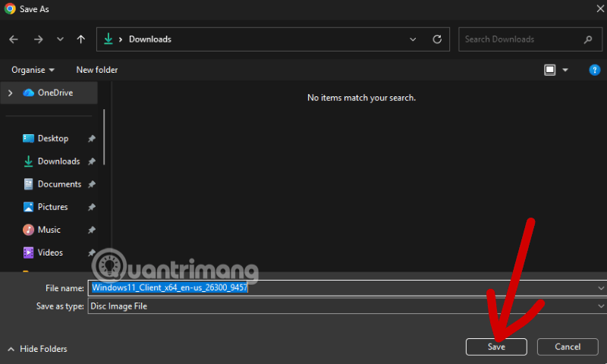The width and height of the screenshot is (607, 364).
Task: Open the Save as type combo box
Action: pyautogui.click(x=348, y=306)
